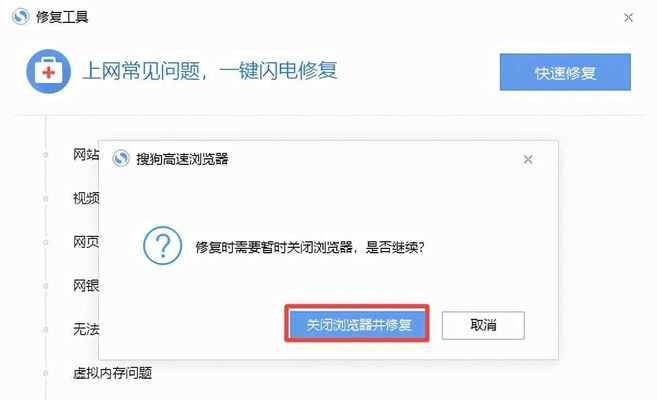Click the bullet marker beside 网站

pos(45,155)
